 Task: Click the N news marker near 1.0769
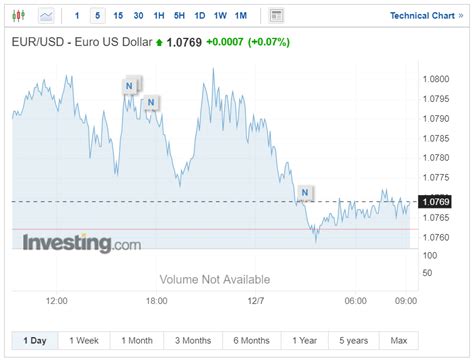305,192
